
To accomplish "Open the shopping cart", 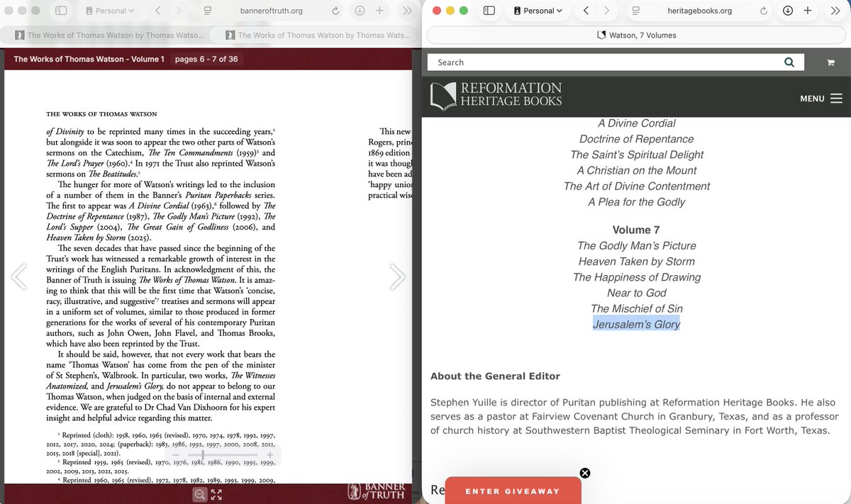I will (x=830, y=63).
